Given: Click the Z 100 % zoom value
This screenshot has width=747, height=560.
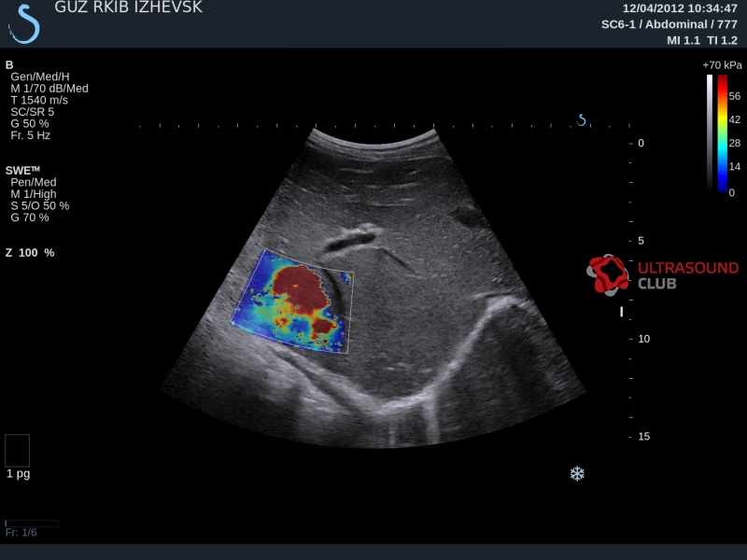Looking at the screenshot, I should tap(30, 253).
